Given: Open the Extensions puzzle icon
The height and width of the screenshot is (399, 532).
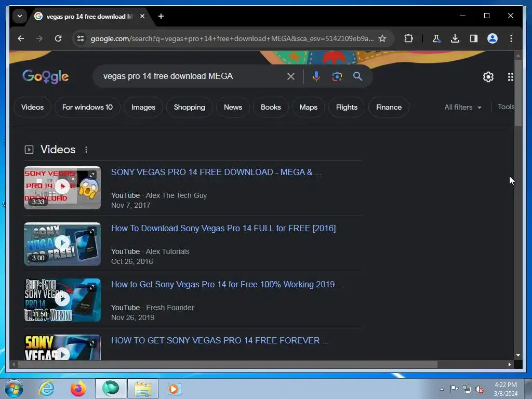Looking at the screenshot, I should (408, 38).
